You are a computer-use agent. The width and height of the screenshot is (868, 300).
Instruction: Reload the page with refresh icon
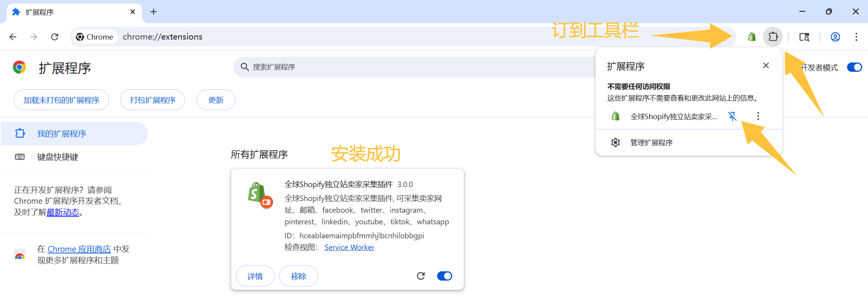pos(55,37)
